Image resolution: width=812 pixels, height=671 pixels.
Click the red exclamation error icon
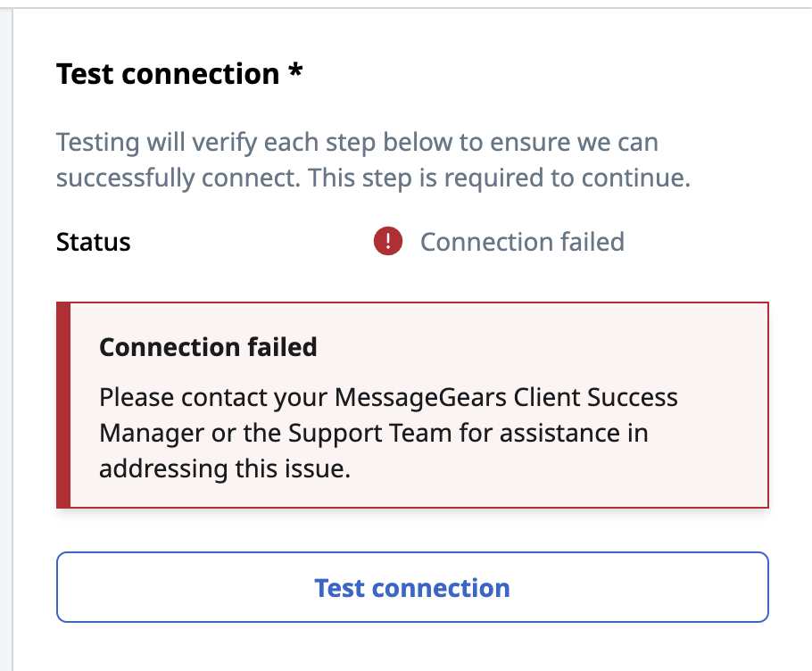point(388,241)
